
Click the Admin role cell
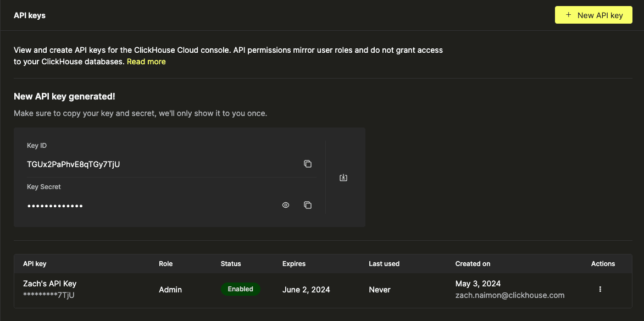click(170, 290)
